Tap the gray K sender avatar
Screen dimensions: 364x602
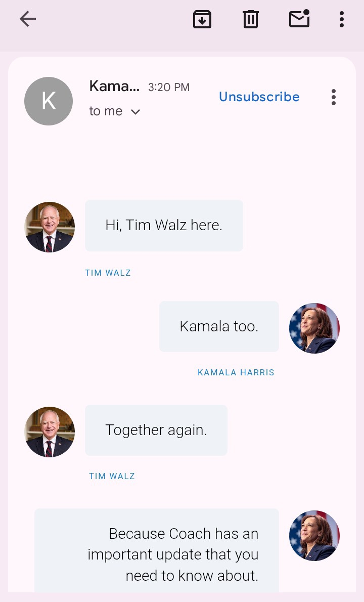(49, 101)
